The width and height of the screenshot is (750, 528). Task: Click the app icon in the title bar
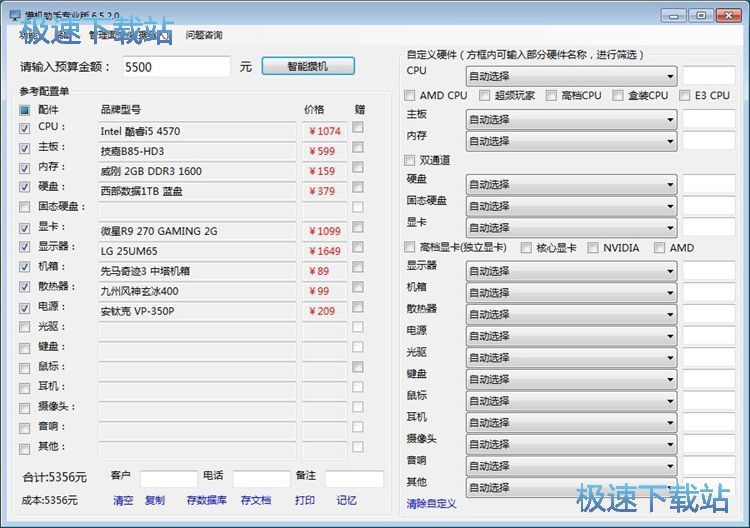(15, 15)
